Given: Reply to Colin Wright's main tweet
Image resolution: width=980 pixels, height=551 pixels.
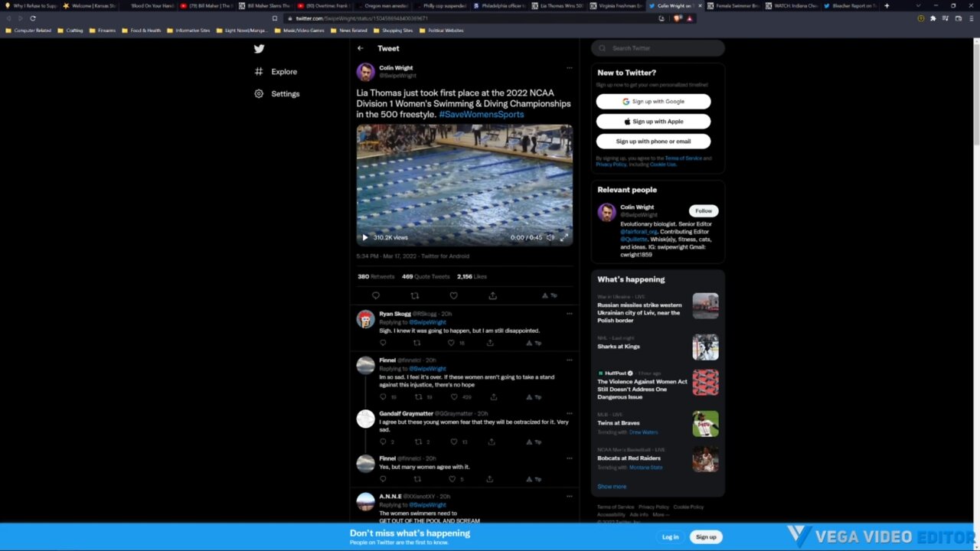Looking at the screenshot, I should 375,295.
